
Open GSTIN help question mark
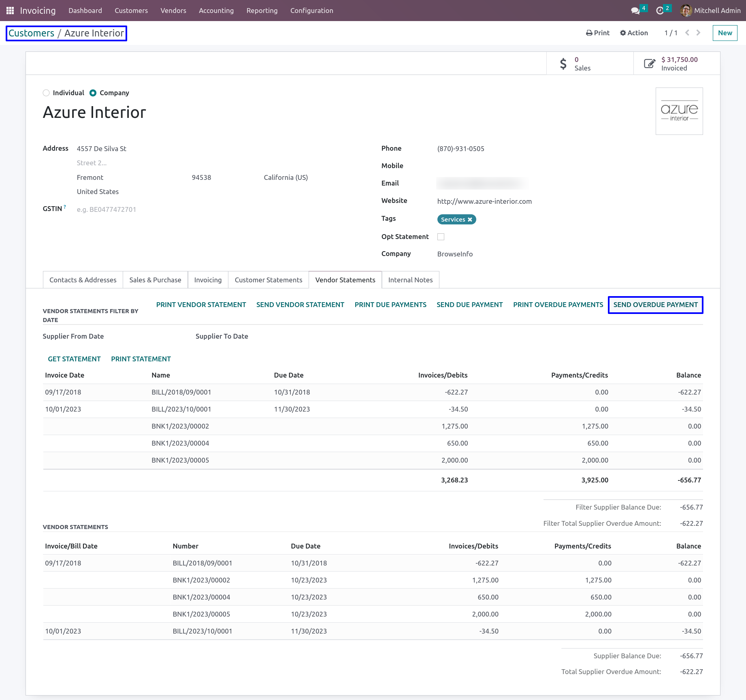tap(65, 207)
